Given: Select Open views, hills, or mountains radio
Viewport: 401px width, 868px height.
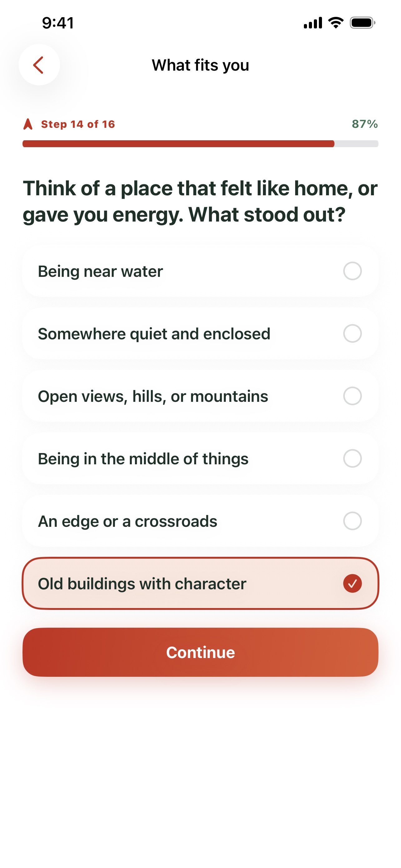Looking at the screenshot, I should point(352,396).
